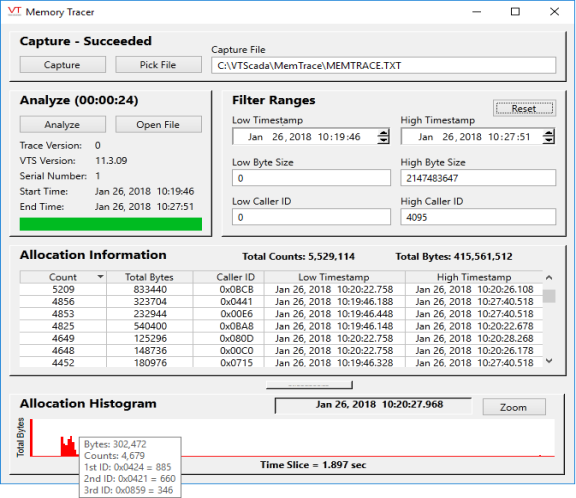Decrement the High Timestamp spinner down arrow

[x=548, y=140]
